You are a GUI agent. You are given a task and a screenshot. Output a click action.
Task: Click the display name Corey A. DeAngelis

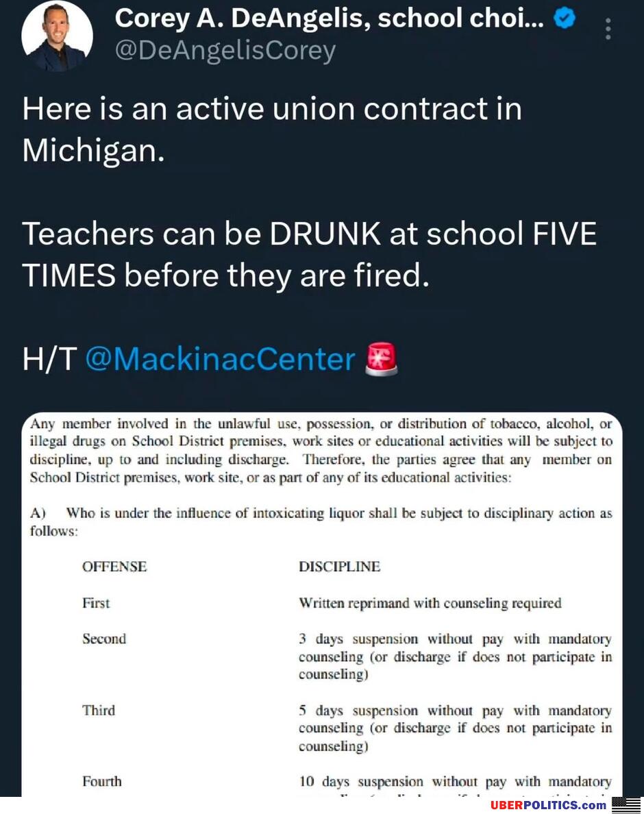pyautogui.click(x=329, y=19)
